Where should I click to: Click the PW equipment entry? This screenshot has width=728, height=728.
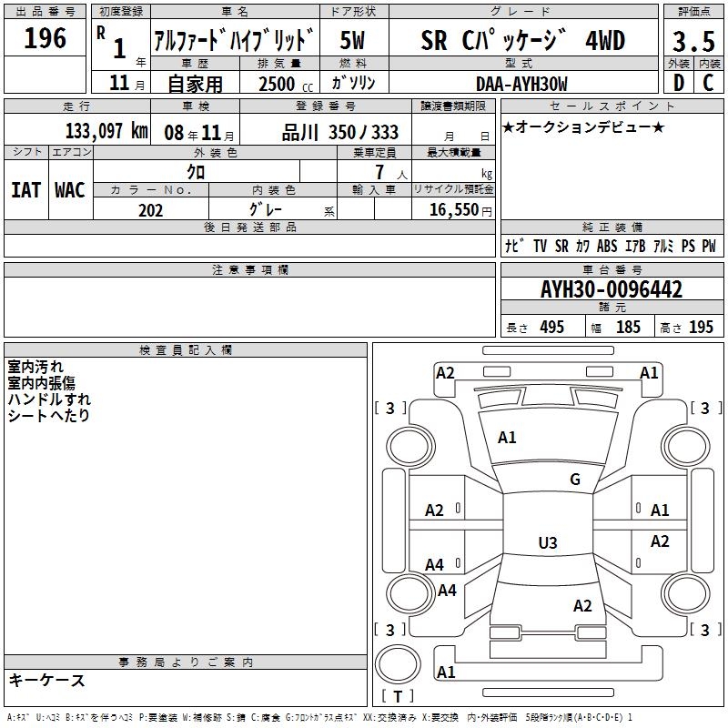709,246
